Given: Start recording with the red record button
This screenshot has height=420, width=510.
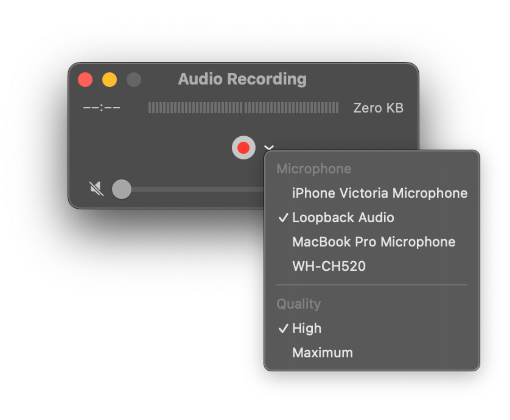Looking at the screenshot, I should [243, 148].
